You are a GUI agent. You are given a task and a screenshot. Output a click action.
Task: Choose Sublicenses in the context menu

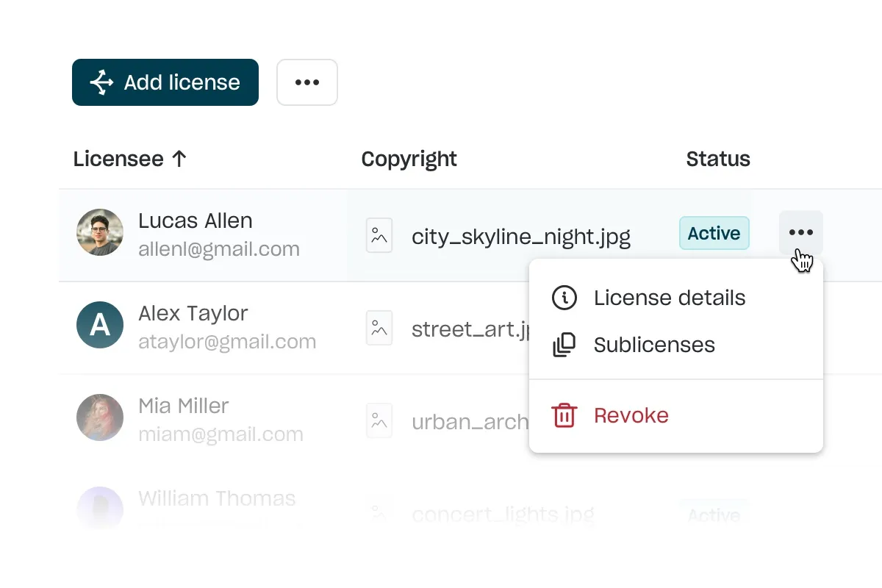point(653,345)
